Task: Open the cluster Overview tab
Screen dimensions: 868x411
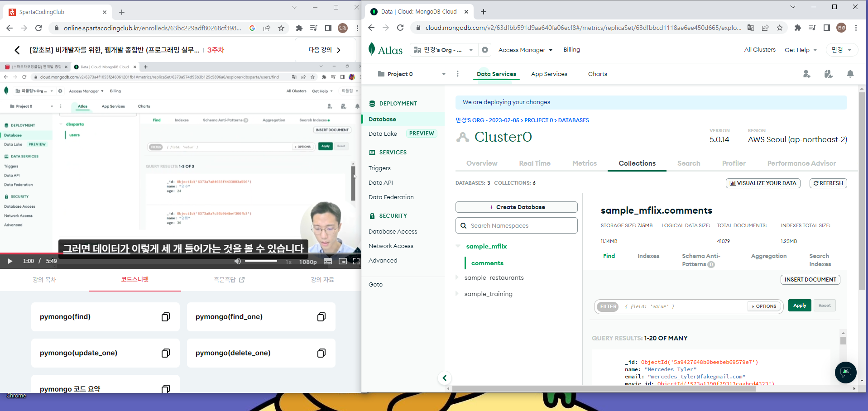Action: coord(482,163)
